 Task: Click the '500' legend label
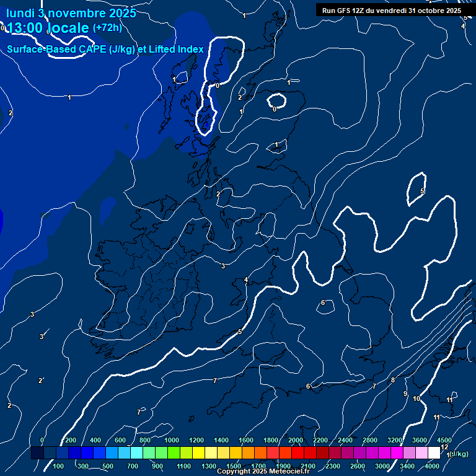(x=107, y=466)
